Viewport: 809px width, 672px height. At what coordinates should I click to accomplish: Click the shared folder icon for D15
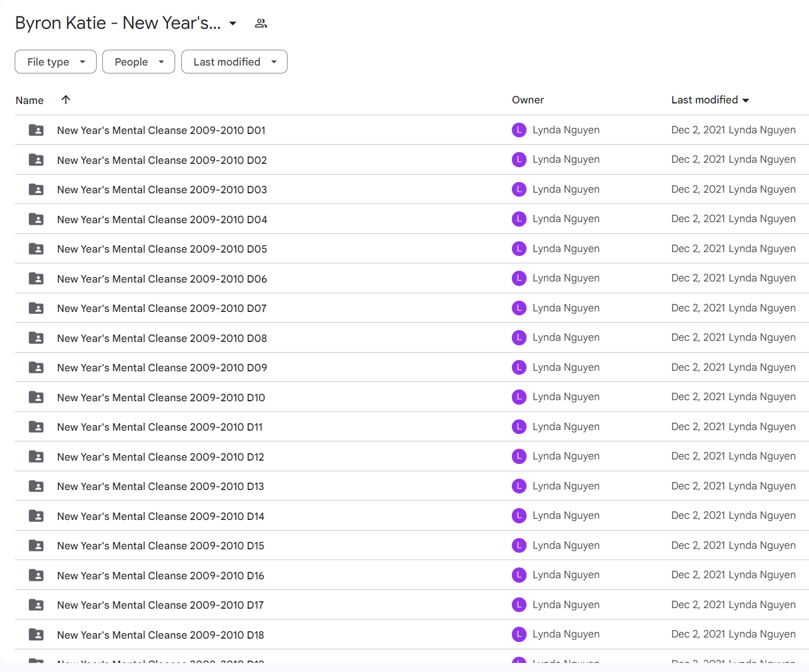pos(36,545)
